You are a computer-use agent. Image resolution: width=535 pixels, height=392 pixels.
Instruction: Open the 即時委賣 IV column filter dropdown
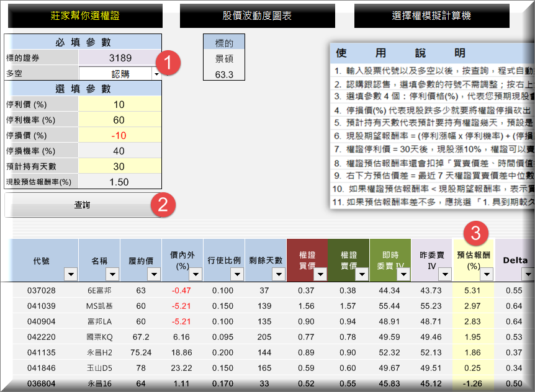tap(403, 274)
